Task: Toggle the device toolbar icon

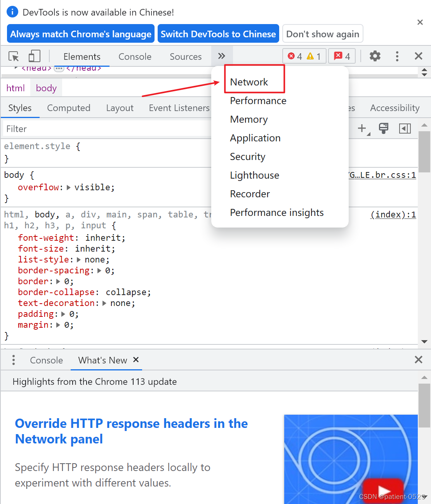Action: [x=35, y=56]
